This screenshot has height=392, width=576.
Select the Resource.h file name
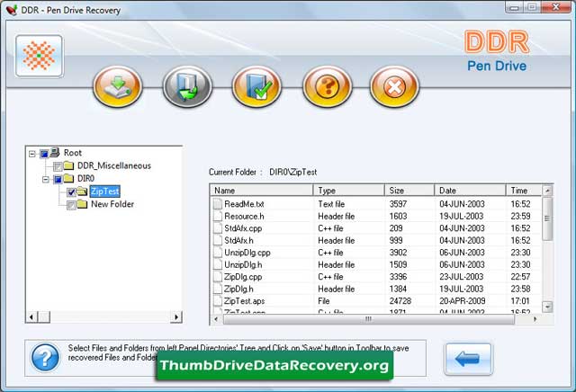click(x=244, y=216)
